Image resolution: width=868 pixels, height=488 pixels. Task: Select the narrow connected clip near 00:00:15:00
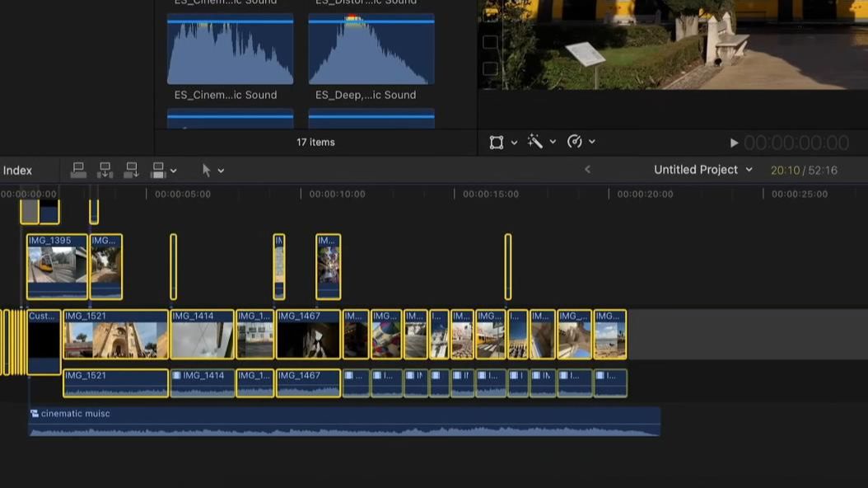tap(507, 266)
